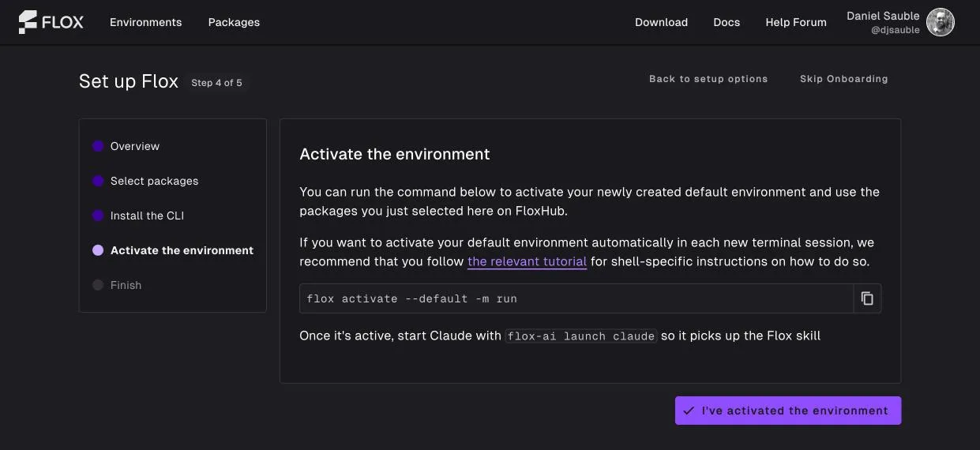Viewport: 980px width, 450px height.
Task: Click the Set up Flox title
Action: click(129, 81)
